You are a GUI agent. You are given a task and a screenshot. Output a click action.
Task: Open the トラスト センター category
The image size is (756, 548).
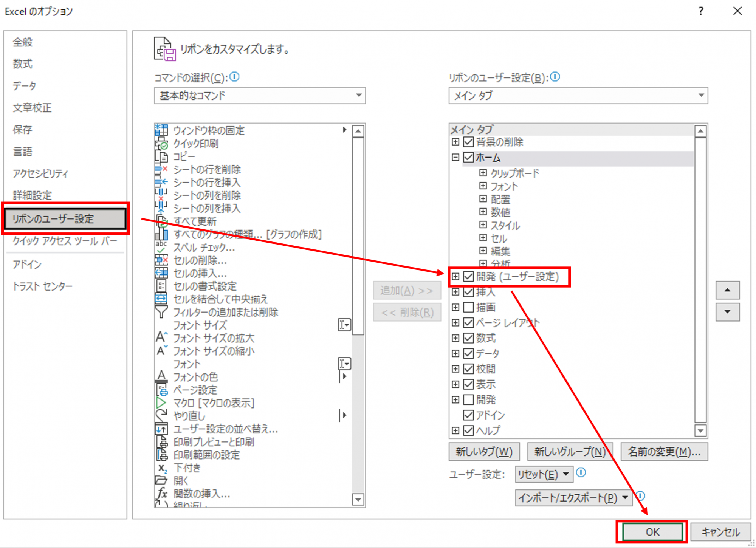tap(42, 286)
